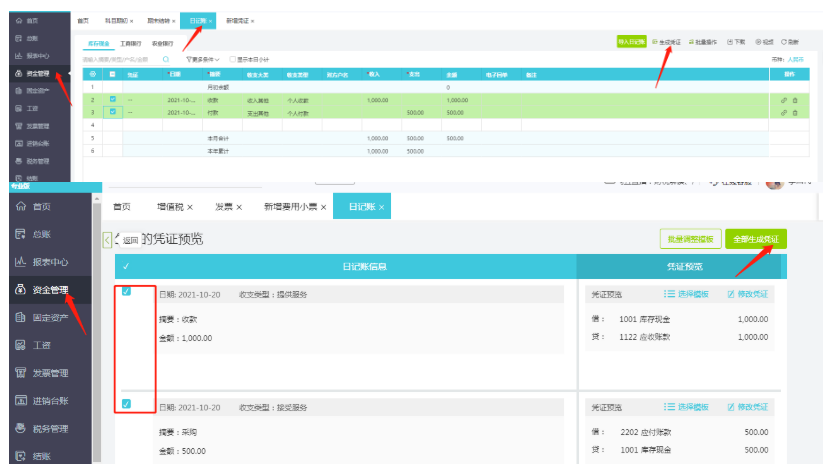Click the trash delete icon on the 收款 table row

(x=795, y=100)
